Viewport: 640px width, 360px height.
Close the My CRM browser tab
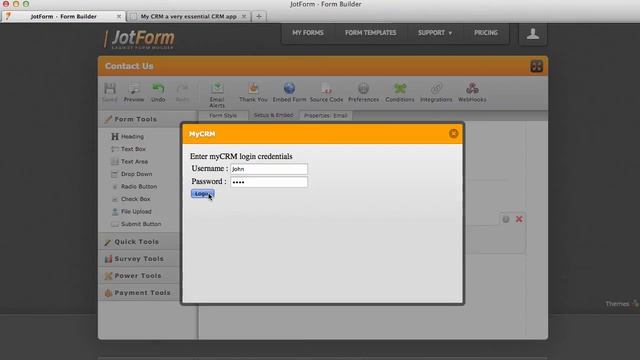(x=244, y=16)
